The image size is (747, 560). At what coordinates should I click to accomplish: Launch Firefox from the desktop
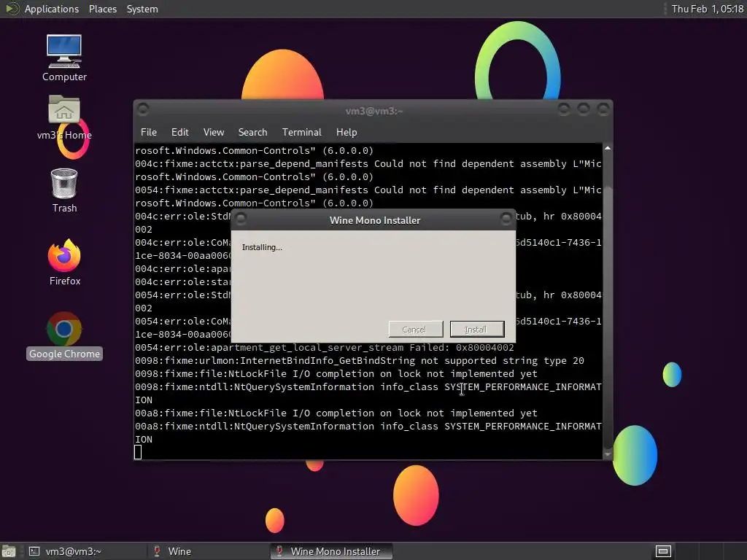coord(64,262)
